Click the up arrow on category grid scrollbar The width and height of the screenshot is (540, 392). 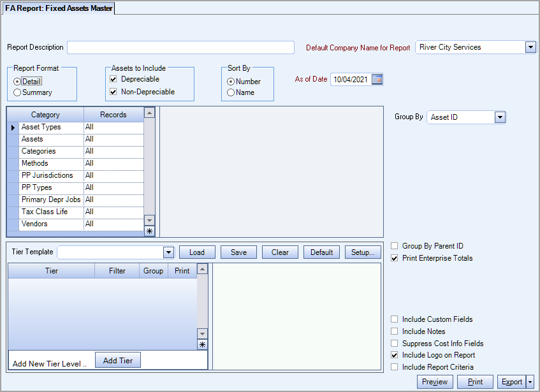click(149, 113)
